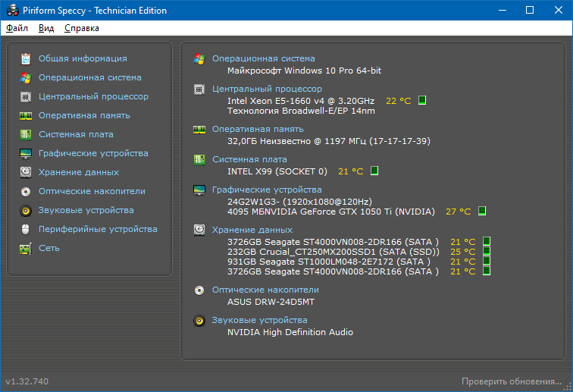Open Графические устройства section in sidebar
Viewport: 573px width, 392px height.
pyautogui.click(x=93, y=154)
